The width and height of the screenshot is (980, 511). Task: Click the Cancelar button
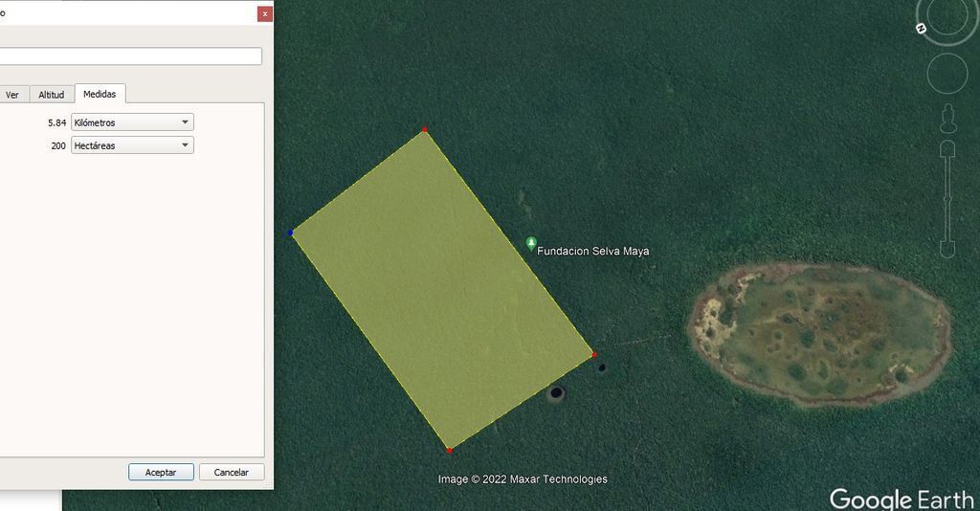coord(231,472)
